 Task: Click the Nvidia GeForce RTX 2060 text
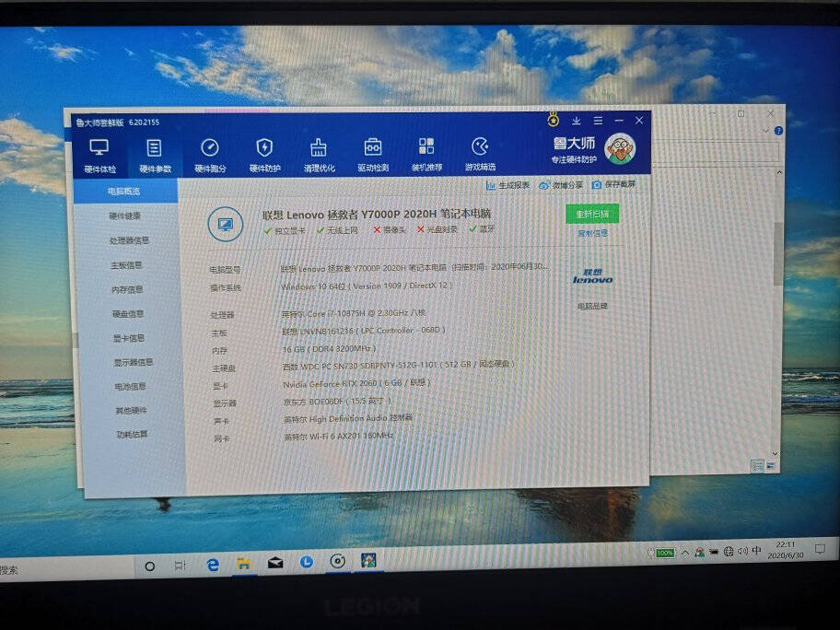coord(356,383)
